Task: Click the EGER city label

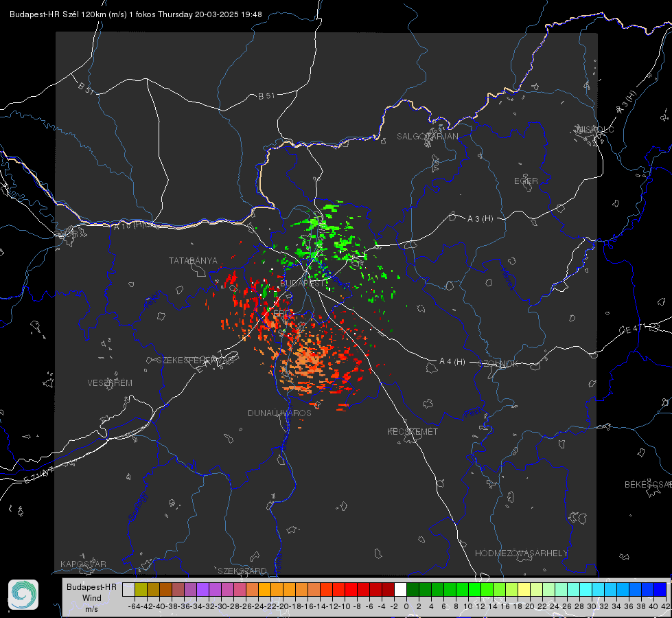Action: click(x=526, y=181)
